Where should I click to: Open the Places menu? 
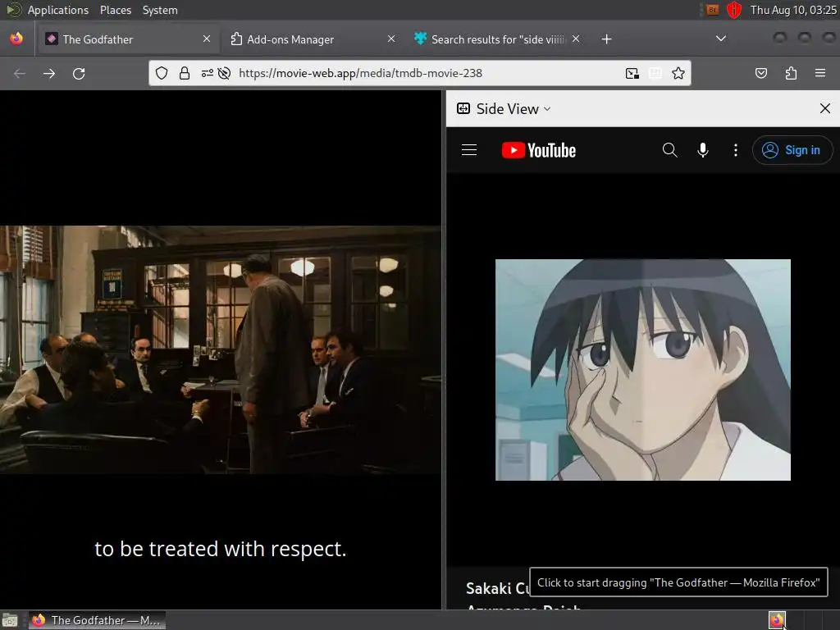pos(115,10)
